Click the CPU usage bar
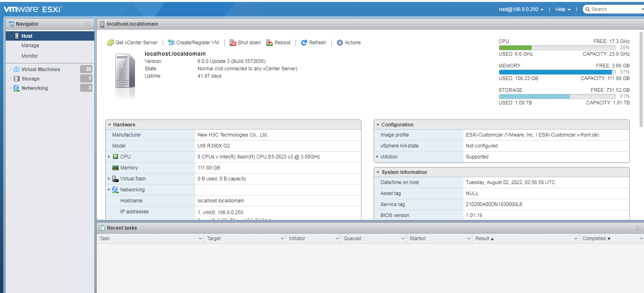This screenshot has height=293, width=644. (x=557, y=48)
